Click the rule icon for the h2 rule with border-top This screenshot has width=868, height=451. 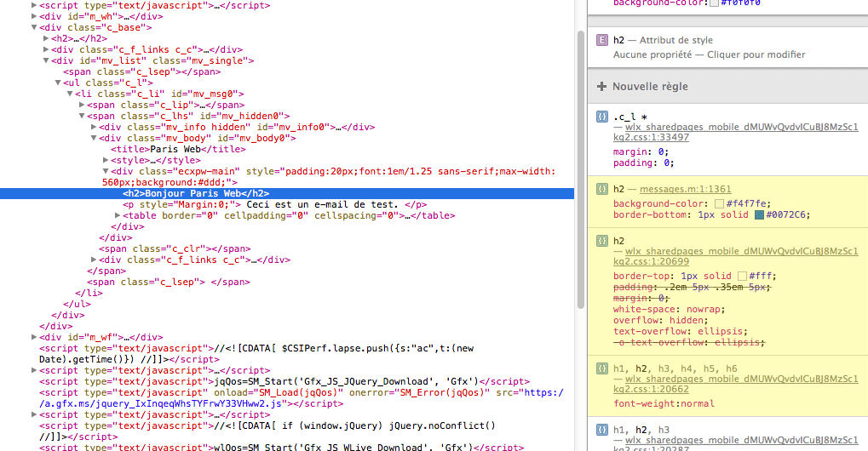pos(601,241)
